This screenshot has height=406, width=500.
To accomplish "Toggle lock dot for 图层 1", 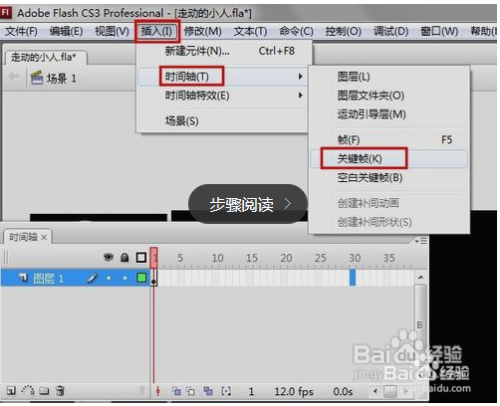I will 125,278.
